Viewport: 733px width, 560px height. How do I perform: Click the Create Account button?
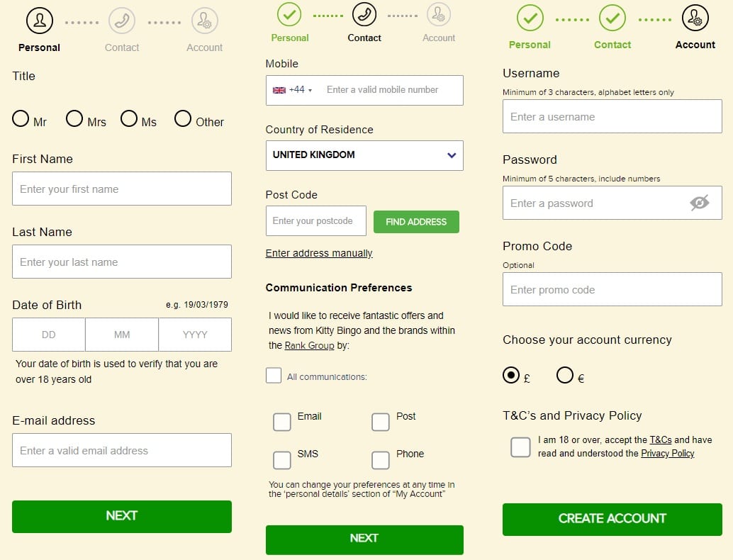(612, 519)
